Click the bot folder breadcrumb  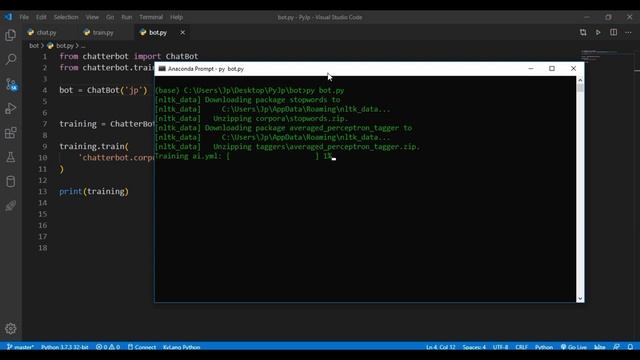point(34,46)
